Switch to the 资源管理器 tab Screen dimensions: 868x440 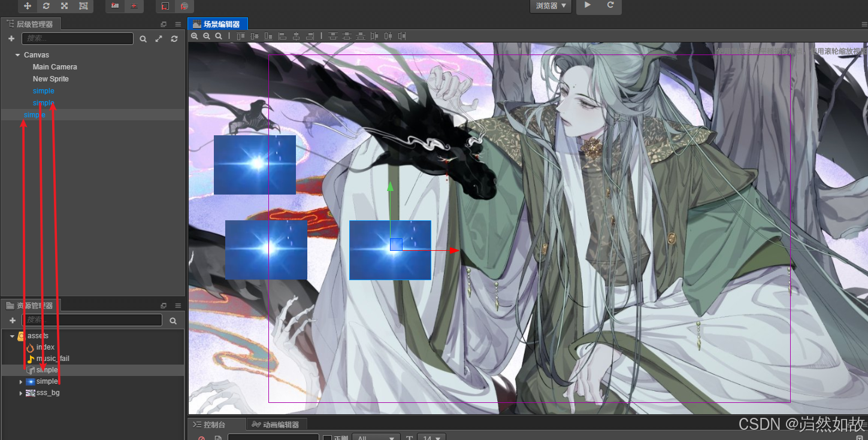pos(31,305)
